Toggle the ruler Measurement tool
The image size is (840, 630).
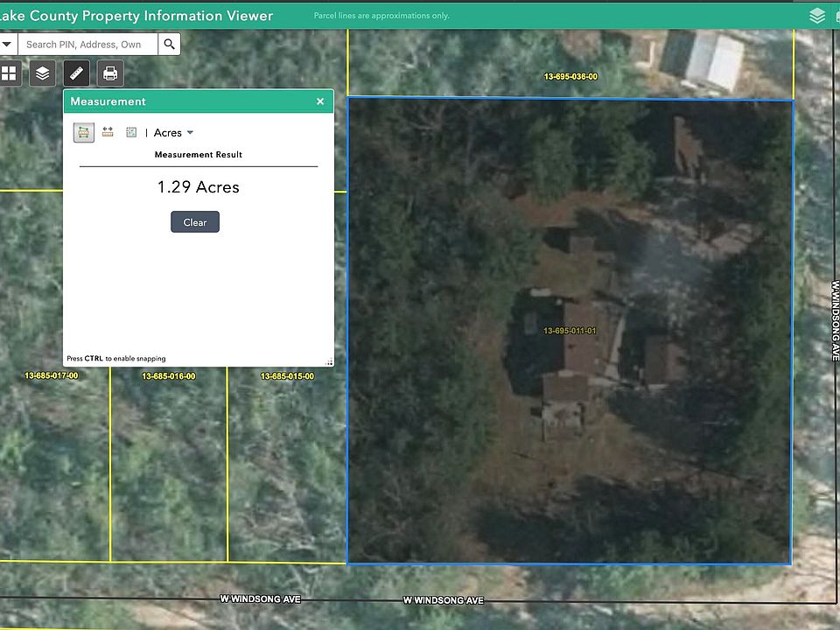pos(76,73)
